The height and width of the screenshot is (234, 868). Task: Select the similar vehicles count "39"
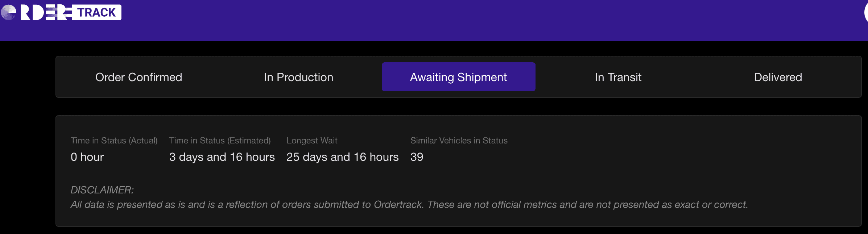point(417,157)
